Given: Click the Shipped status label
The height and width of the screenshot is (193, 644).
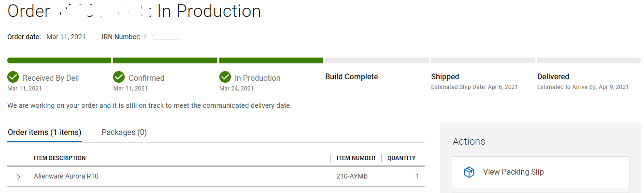Looking at the screenshot, I should pyautogui.click(x=445, y=76).
